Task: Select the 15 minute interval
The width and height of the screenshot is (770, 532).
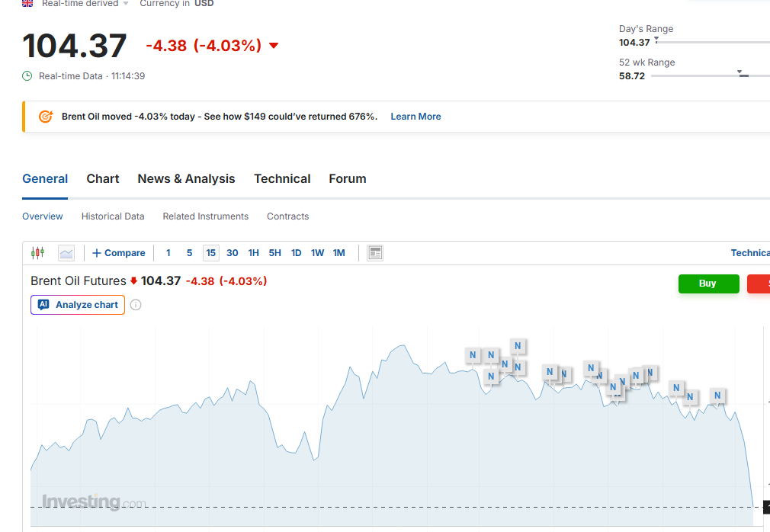Action: [210, 253]
